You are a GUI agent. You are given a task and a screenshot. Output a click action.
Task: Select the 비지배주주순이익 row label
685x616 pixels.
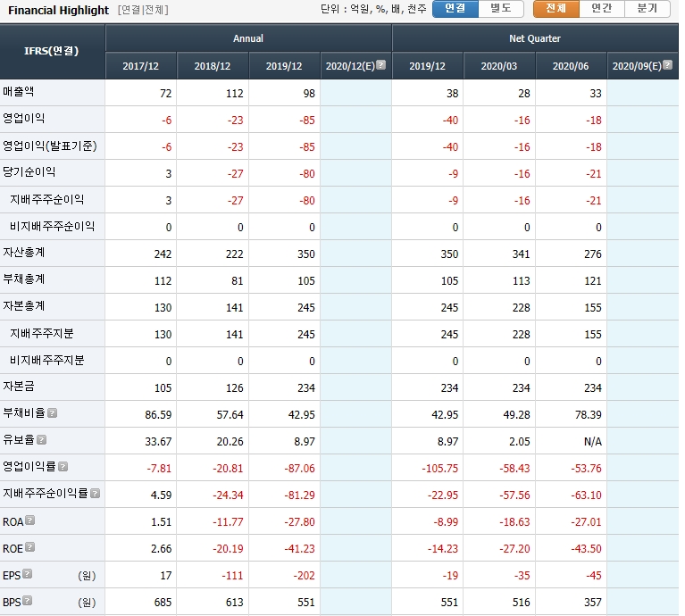(52, 226)
